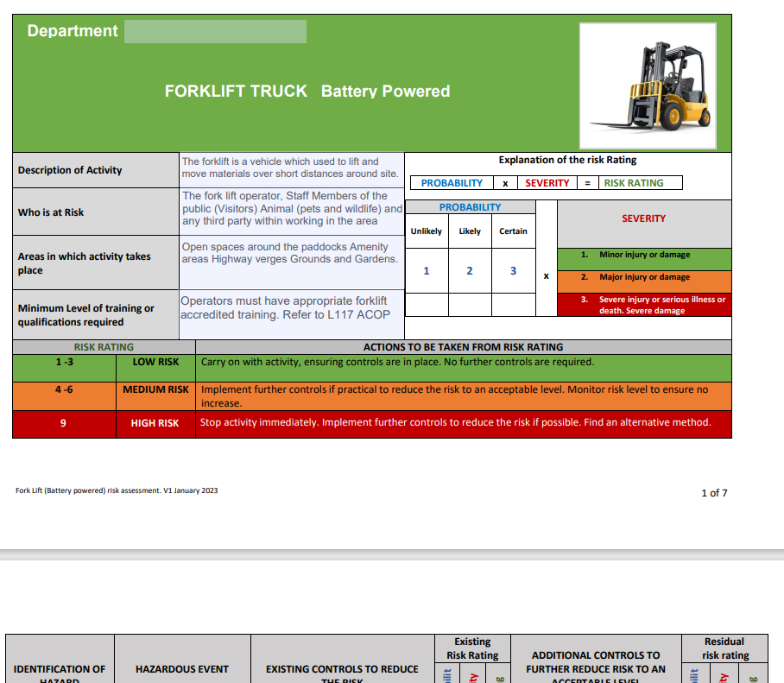Screen dimensions: 784x683
Task: Click probability value 1
Action: pos(426,270)
